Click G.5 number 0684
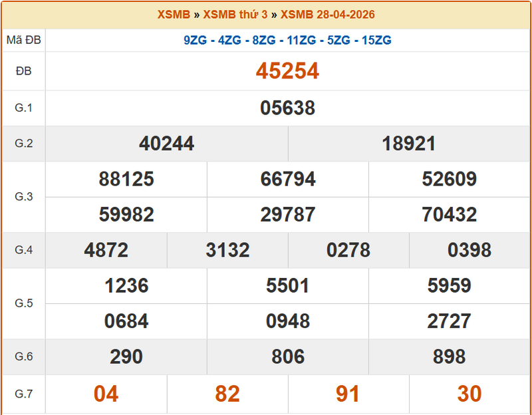 click(x=126, y=321)
